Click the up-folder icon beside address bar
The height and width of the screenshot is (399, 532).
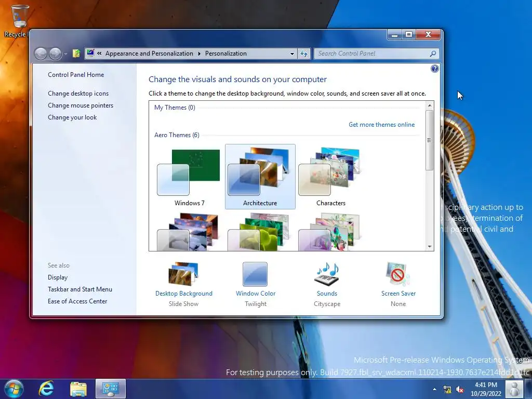coord(76,54)
